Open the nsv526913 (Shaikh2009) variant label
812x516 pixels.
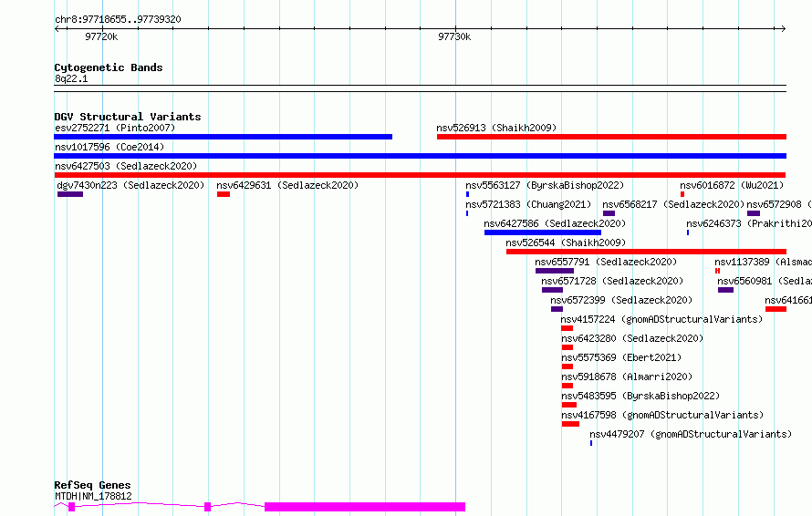[496, 128]
